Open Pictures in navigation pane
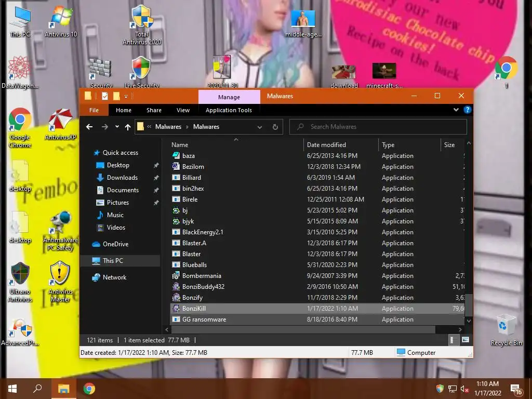 point(118,203)
